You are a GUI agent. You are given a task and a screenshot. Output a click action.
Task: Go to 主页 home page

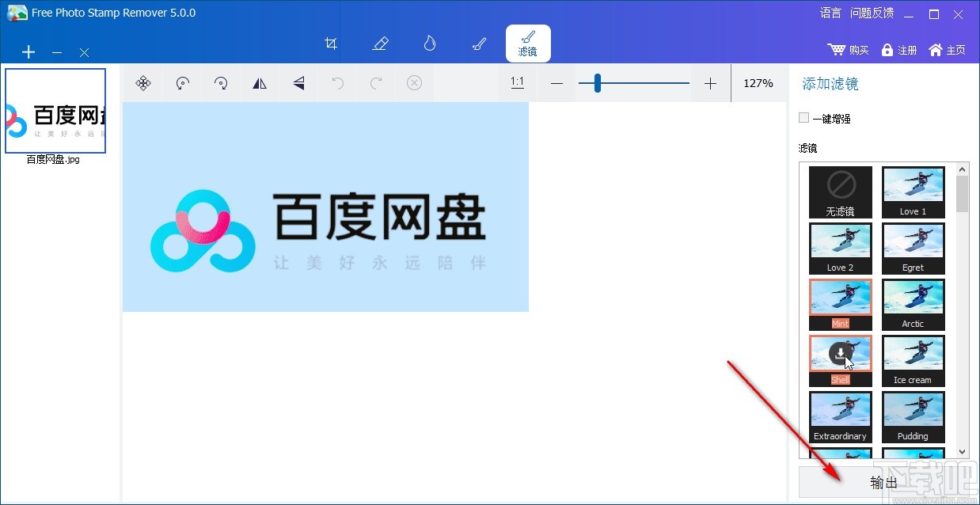(x=947, y=50)
